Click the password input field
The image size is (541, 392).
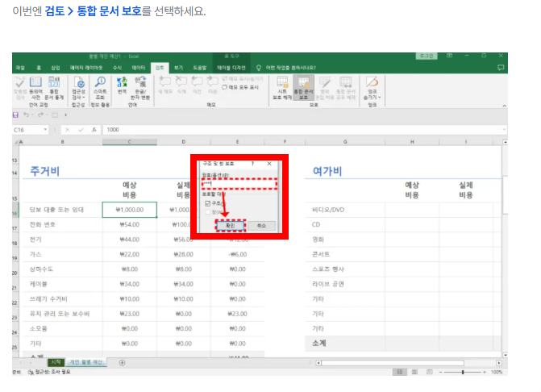click(x=239, y=184)
